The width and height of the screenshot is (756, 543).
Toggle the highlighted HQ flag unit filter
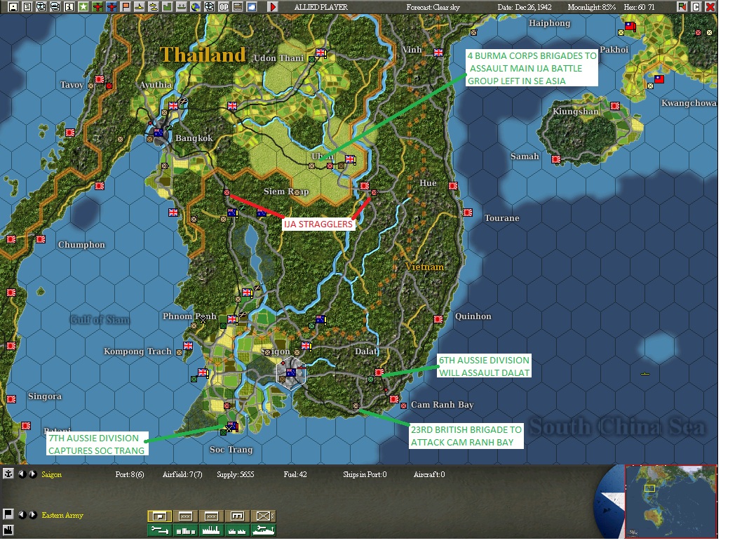coord(159,516)
